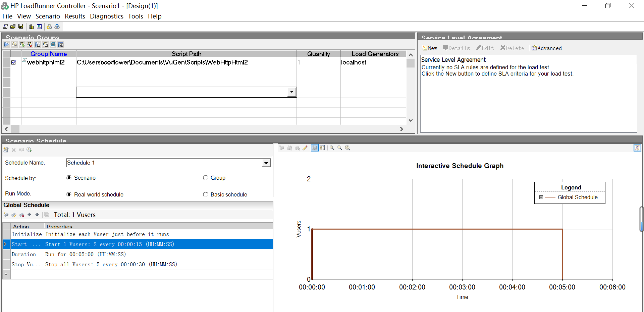
Task: Open the View menu
Action: [24, 16]
